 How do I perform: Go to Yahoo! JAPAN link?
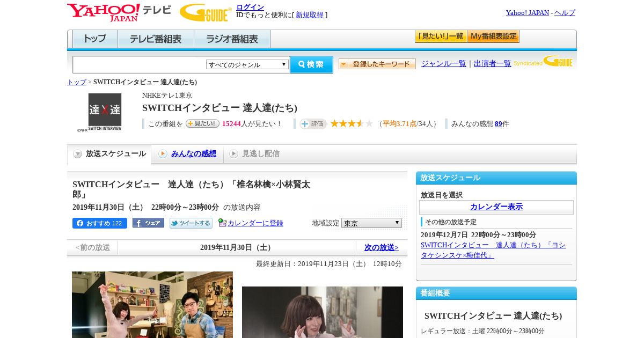pos(528,13)
